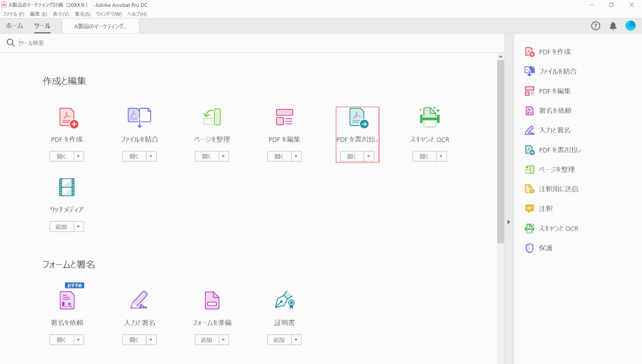Image resolution: width=642 pixels, height=364 pixels.
Task: Click 開く button under ファイルを結合
Action: click(x=134, y=157)
